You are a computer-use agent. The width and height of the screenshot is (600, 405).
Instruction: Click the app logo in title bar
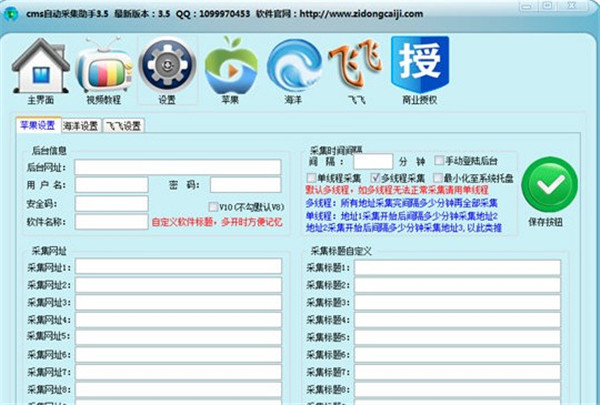[11, 14]
